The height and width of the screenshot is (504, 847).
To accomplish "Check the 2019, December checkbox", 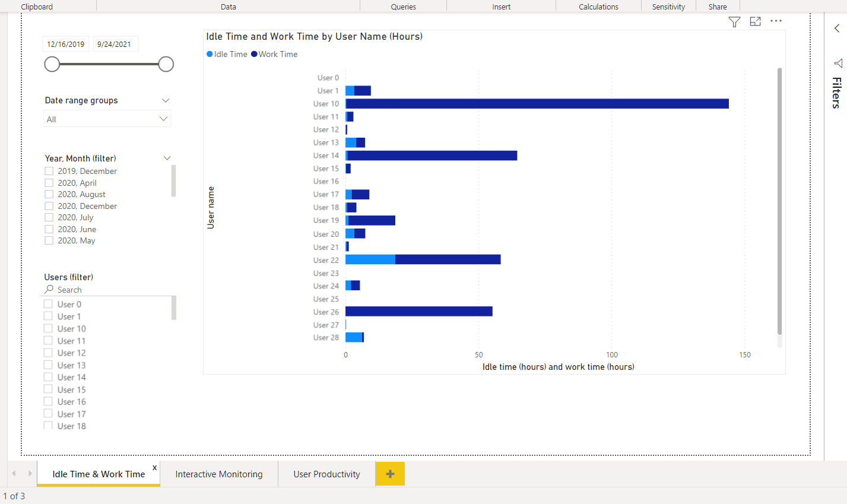I will point(49,171).
